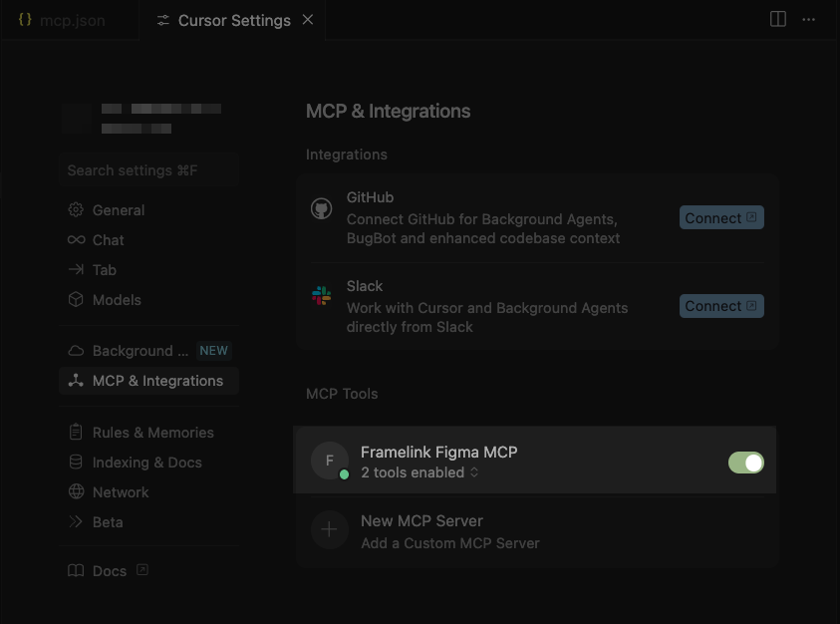The width and height of the screenshot is (840, 624).
Task: Click the Rules & Memories clipboard icon
Action: 76,433
